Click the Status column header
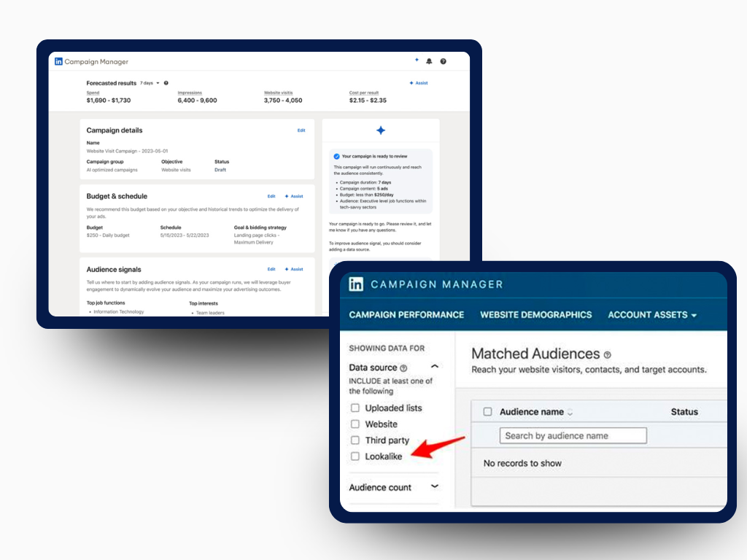Image resolution: width=747 pixels, height=560 pixels. [684, 412]
